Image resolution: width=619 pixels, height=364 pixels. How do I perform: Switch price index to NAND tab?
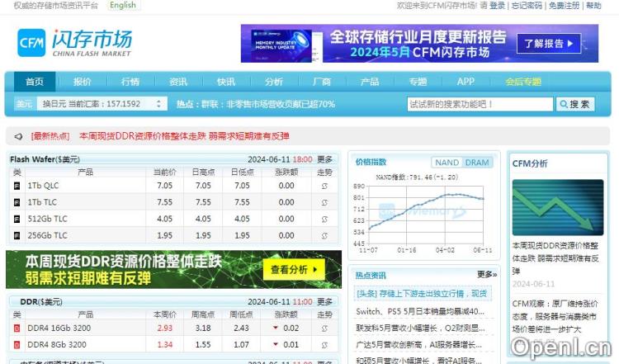pos(447,163)
